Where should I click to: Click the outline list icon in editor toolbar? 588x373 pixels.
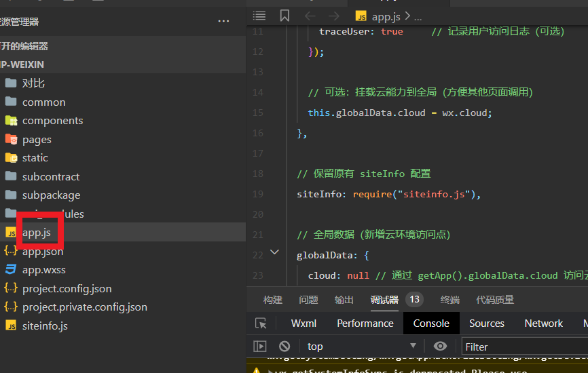coord(259,16)
